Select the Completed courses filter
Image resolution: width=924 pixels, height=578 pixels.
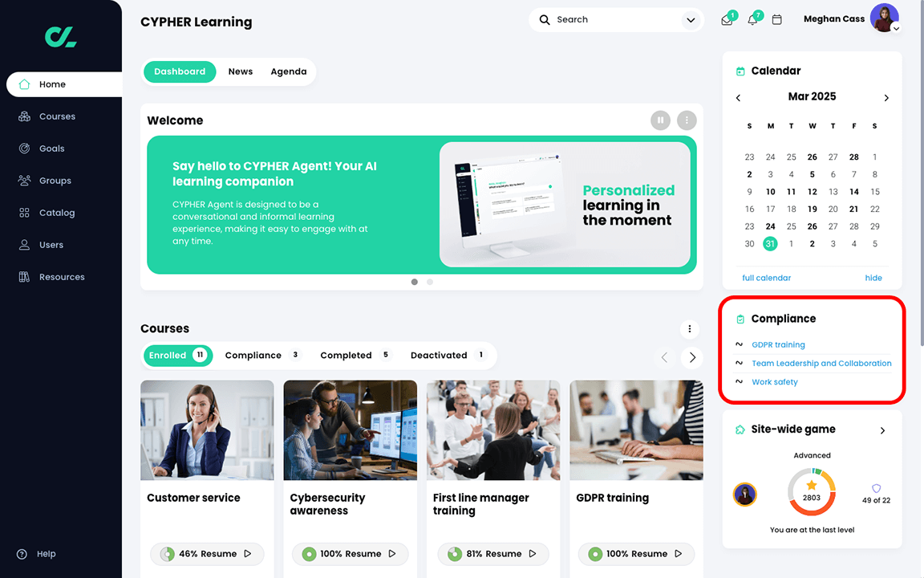point(355,355)
